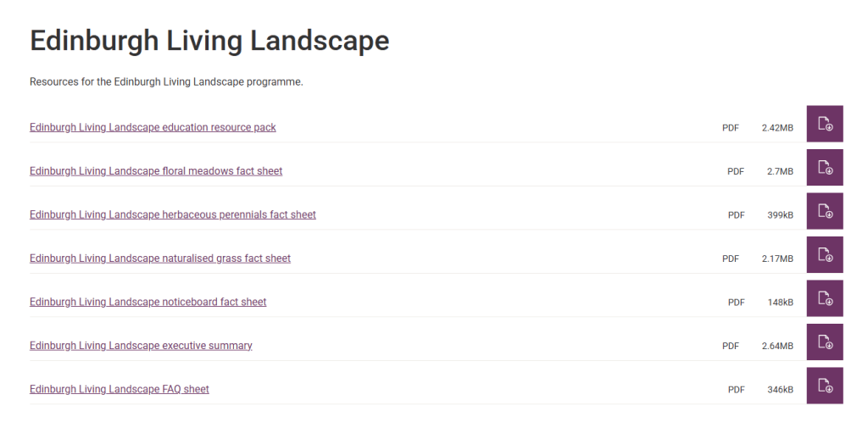Click download icon for noticeboard fact sheet
The image size is (868, 439).
coord(824,298)
